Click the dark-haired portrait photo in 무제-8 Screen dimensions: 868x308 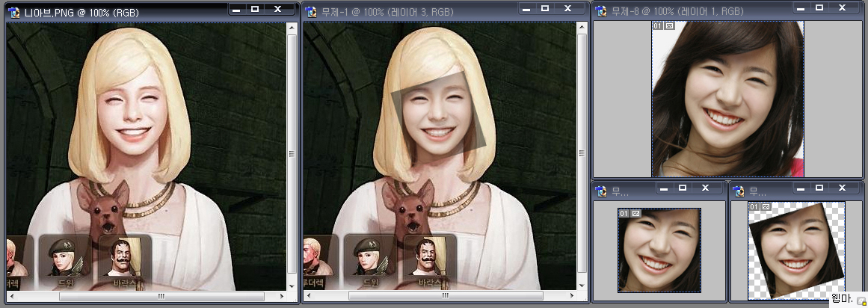[x=728, y=99]
